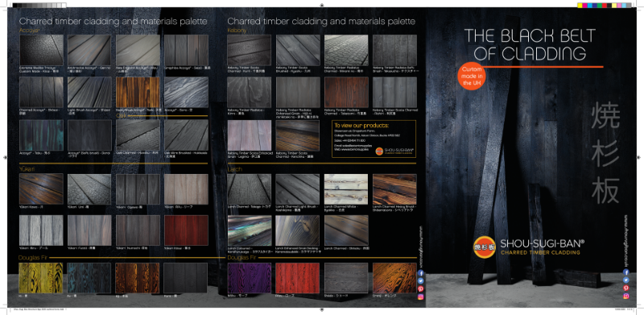Click the middle-page 'Charred timber cladding' title
The image size is (644, 315).
click(321, 21)
